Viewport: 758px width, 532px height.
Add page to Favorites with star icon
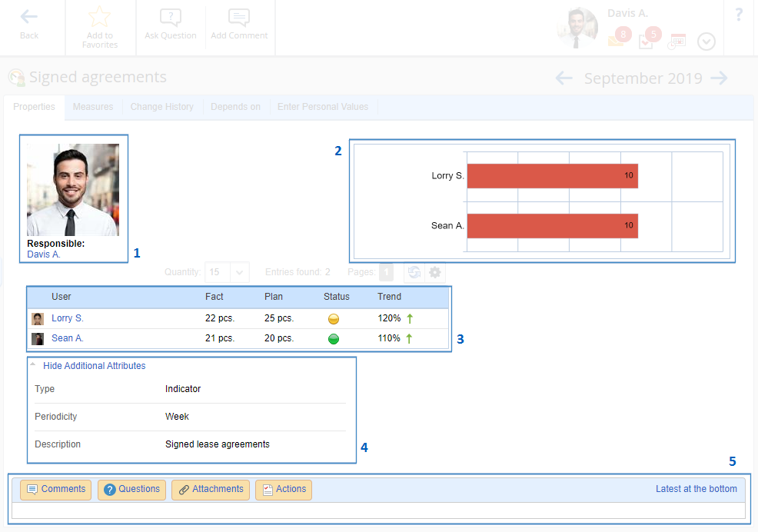pos(100,18)
